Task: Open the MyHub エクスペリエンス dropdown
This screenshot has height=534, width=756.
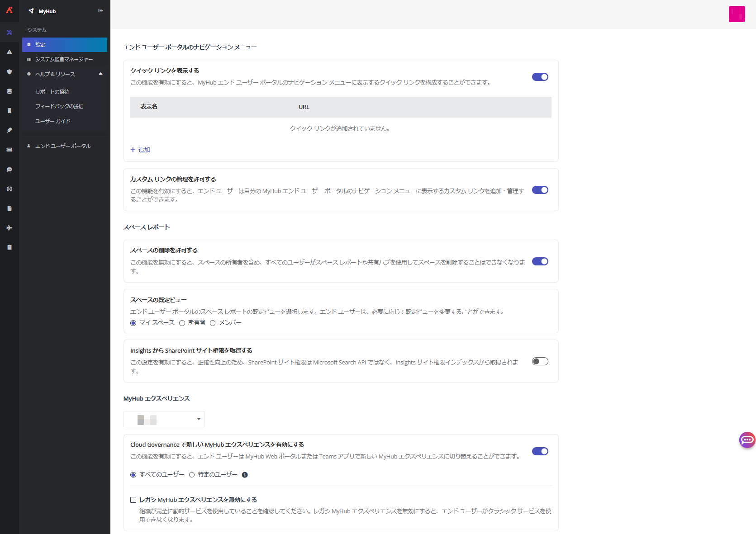Action: [x=164, y=419]
